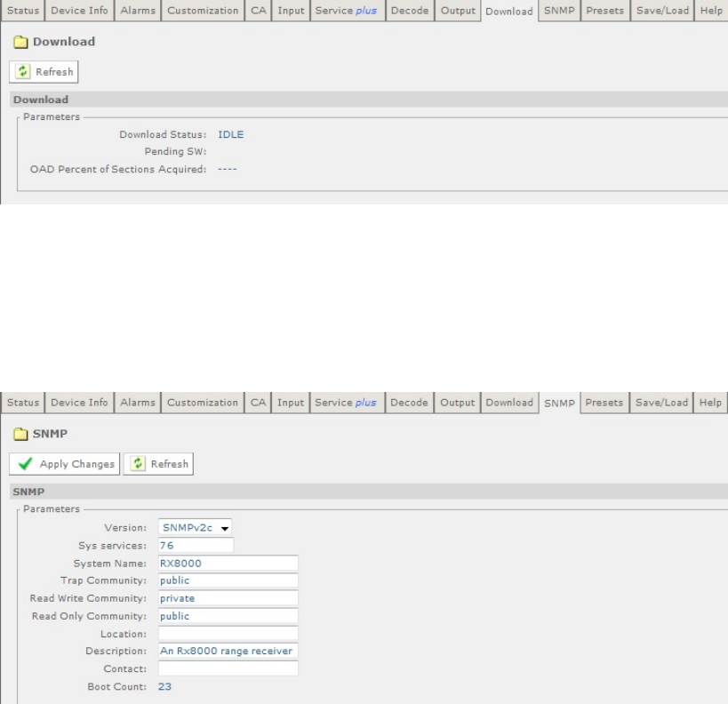Open CA tab in SNMP page
Image resolution: width=728 pixels, height=704 pixels.
point(258,402)
